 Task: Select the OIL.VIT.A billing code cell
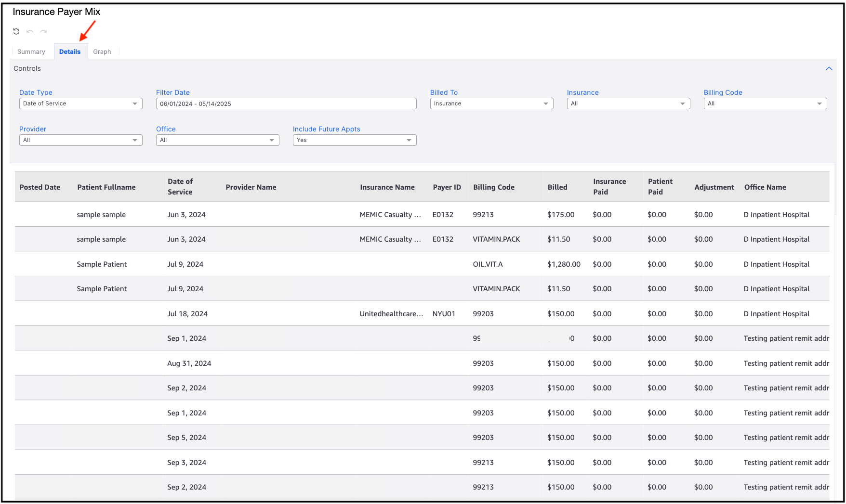tap(488, 264)
